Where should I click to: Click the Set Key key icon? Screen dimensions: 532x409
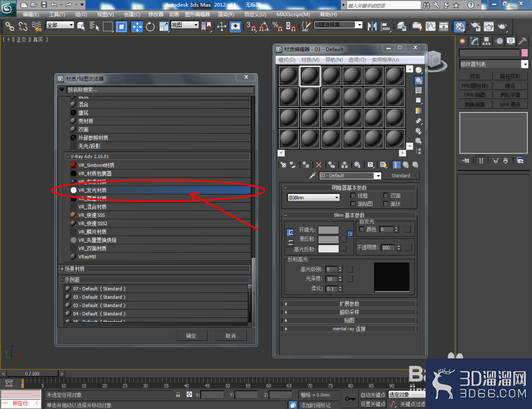click(x=350, y=399)
